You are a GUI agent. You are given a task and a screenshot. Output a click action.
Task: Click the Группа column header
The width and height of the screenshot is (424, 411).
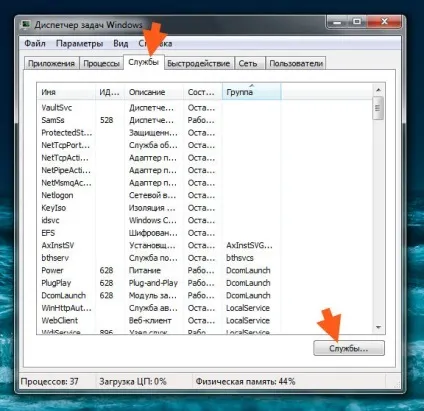(252, 92)
